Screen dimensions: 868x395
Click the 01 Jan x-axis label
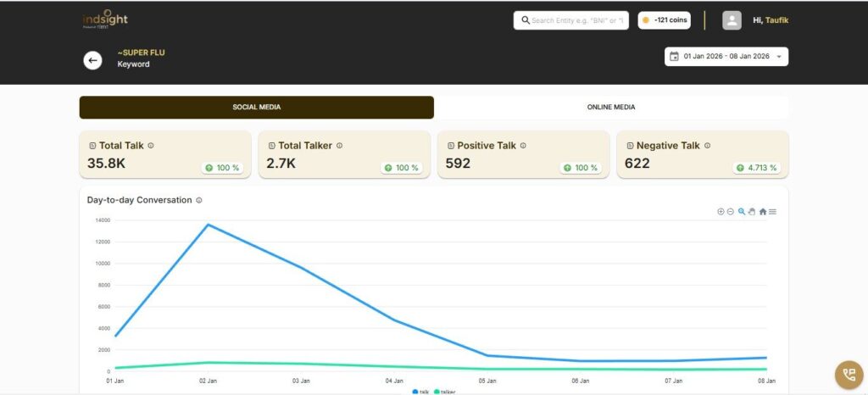point(114,381)
